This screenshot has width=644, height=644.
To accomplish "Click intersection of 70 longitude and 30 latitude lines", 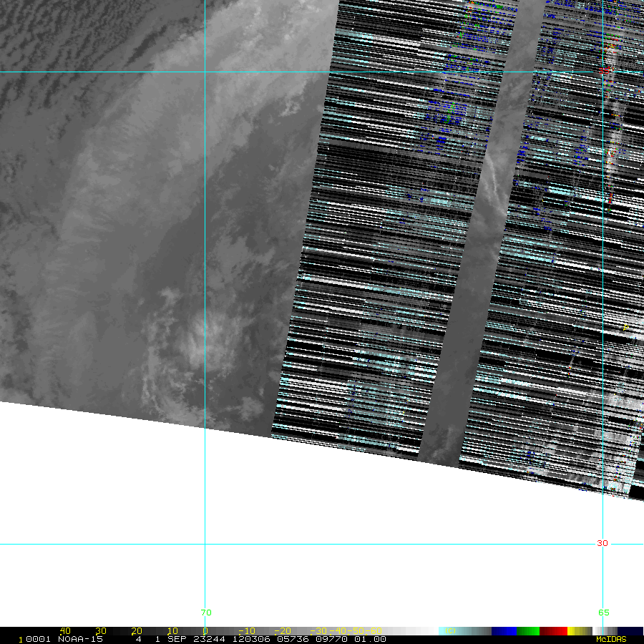I will tap(205, 544).
